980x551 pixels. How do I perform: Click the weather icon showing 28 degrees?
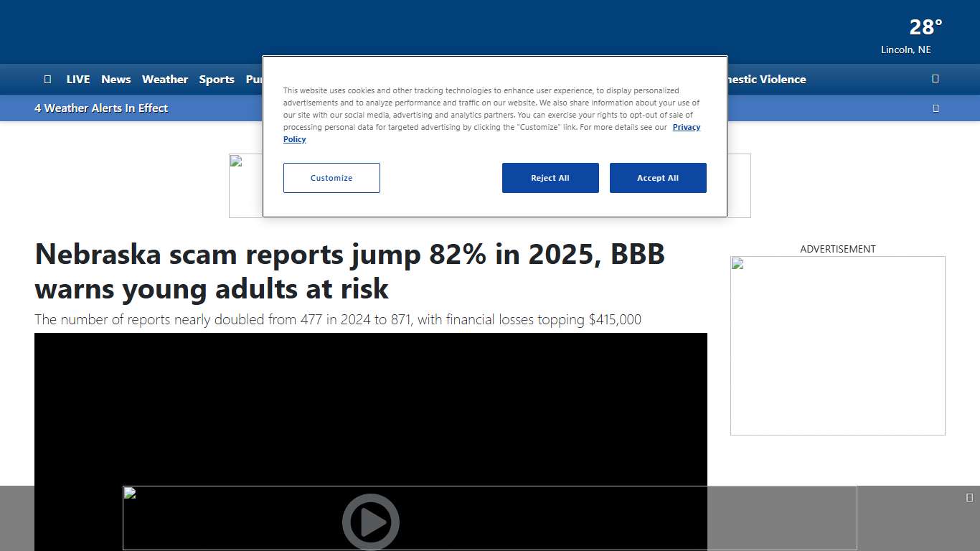click(x=925, y=27)
